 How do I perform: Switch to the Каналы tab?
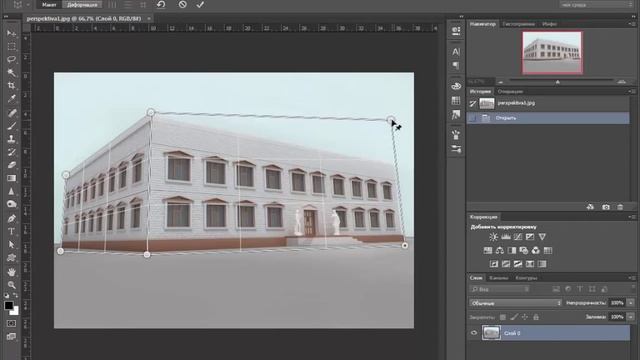[498, 278]
